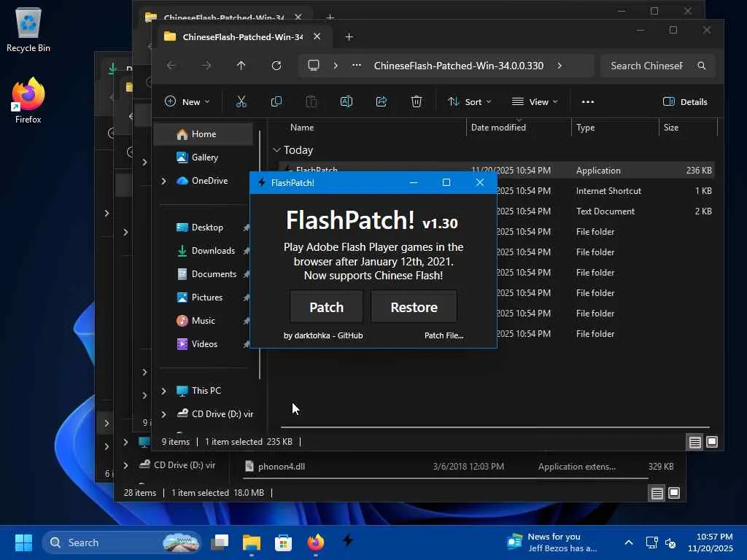Click the FlashPatch lightning icon on taskbar
747x560 pixels.
pyautogui.click(x=348, y=540)
